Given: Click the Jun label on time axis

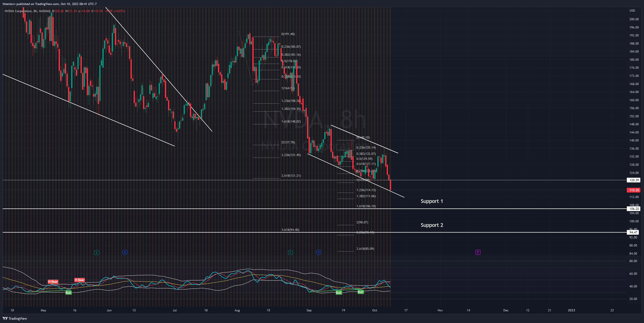Looking at the screenshot, I should pyautogui.click(x=109, y=310).
